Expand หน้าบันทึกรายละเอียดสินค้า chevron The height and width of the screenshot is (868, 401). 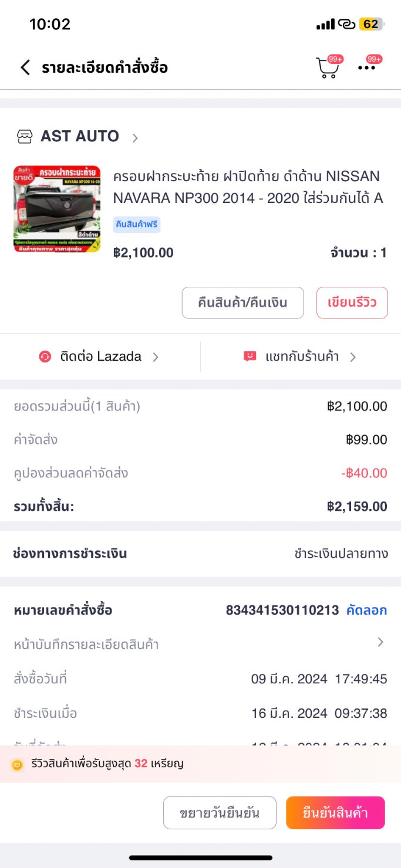point(380,642)
